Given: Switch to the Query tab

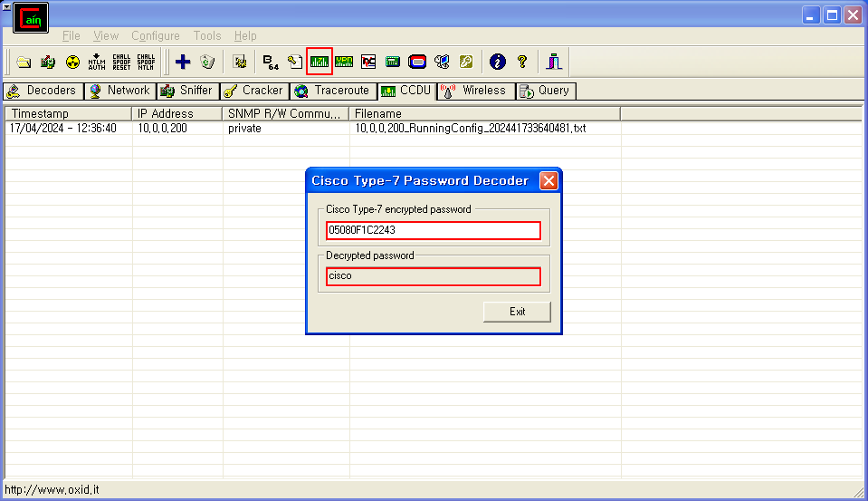Looking at the screenshot, I should pos(546,91).
